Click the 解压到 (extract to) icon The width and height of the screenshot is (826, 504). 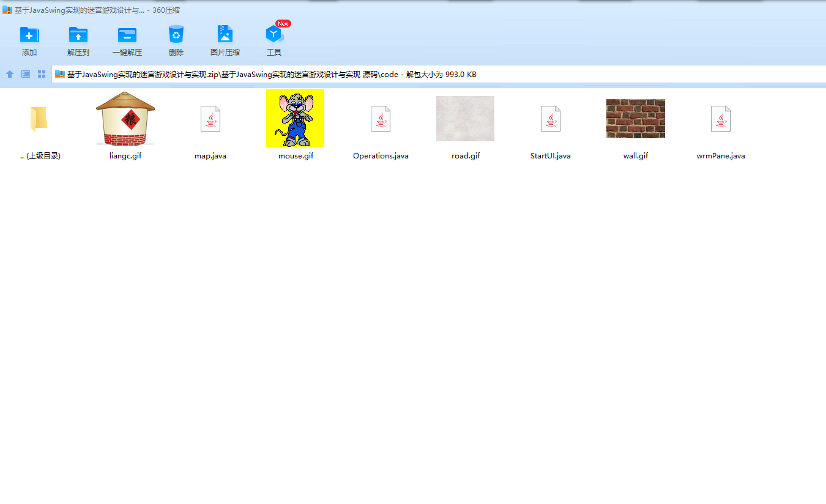(78, 34)
